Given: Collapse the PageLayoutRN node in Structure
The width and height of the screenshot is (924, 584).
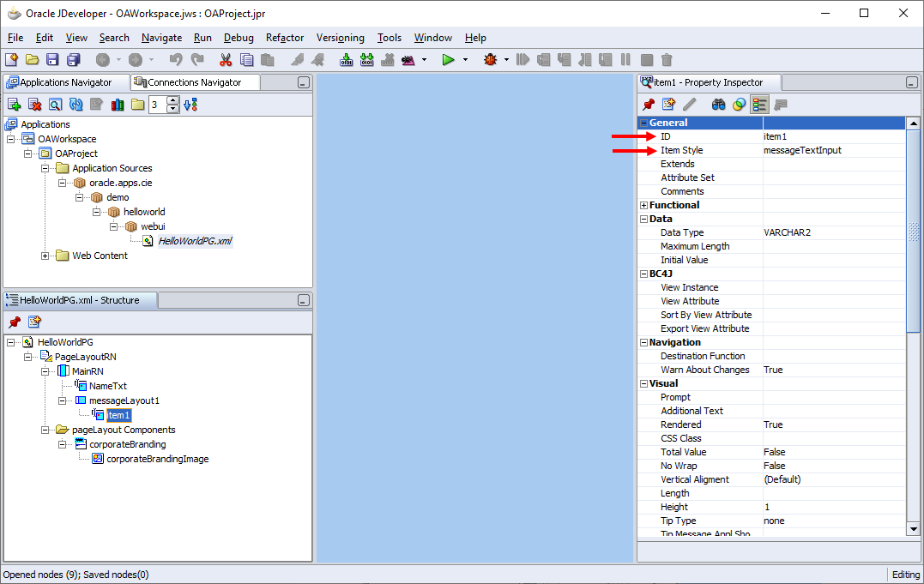Looking at the screenshot, I should [27, 357].
